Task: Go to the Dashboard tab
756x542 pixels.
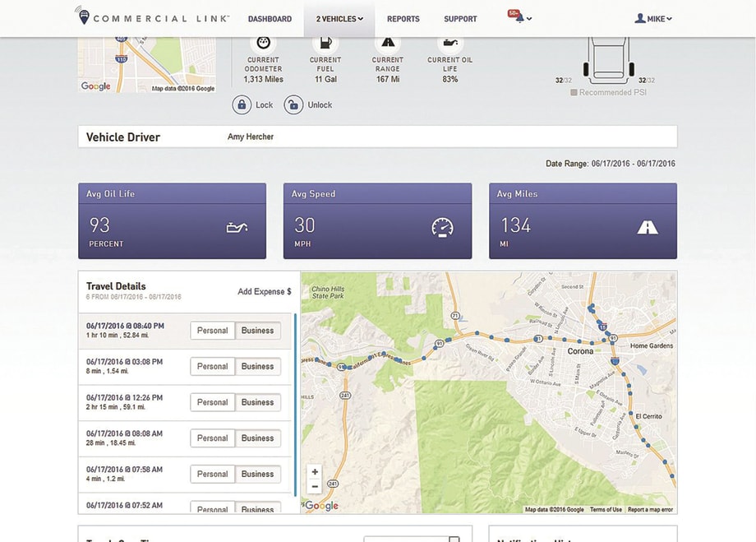Action: coord(270,19)
